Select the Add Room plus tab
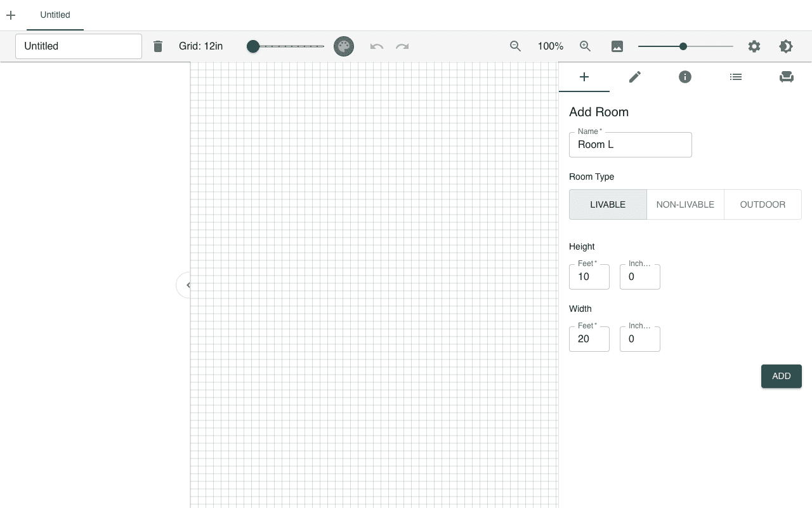812x508 pixels. [584, 77]
